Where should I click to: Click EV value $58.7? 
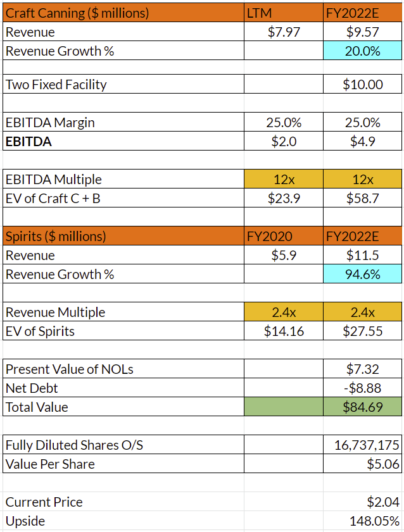pos(362,198)
